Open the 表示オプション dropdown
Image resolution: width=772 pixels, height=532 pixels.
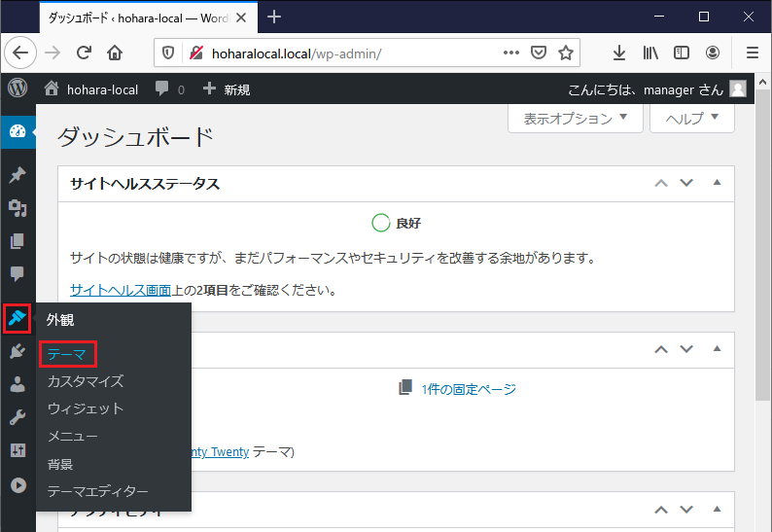point(576,118)
